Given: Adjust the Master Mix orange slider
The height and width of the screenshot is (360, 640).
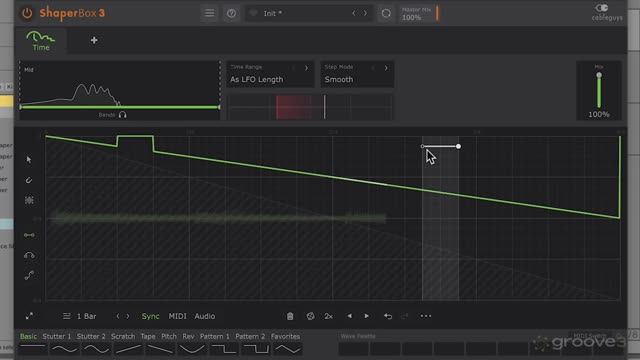Looking at the screenshot, I should (x=437, y=13).
